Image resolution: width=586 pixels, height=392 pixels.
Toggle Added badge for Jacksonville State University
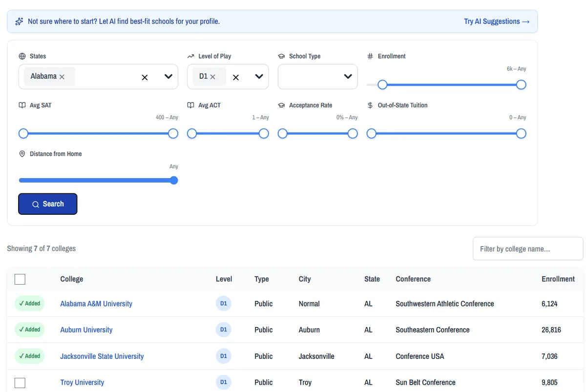pyautogui.click(x=29, y=356)
